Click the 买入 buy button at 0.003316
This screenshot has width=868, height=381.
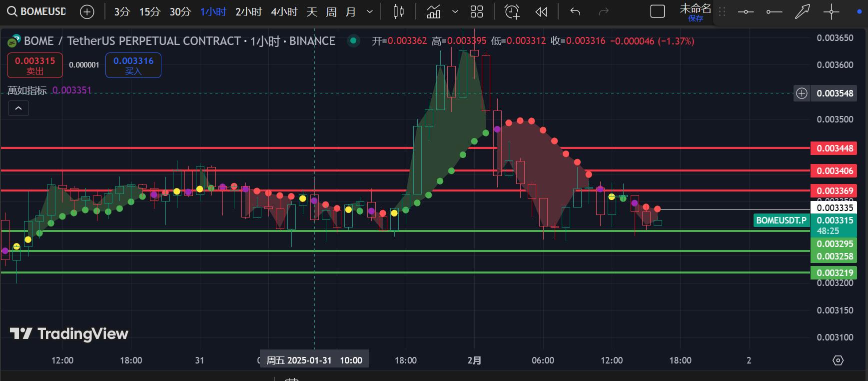coord(133,65)
